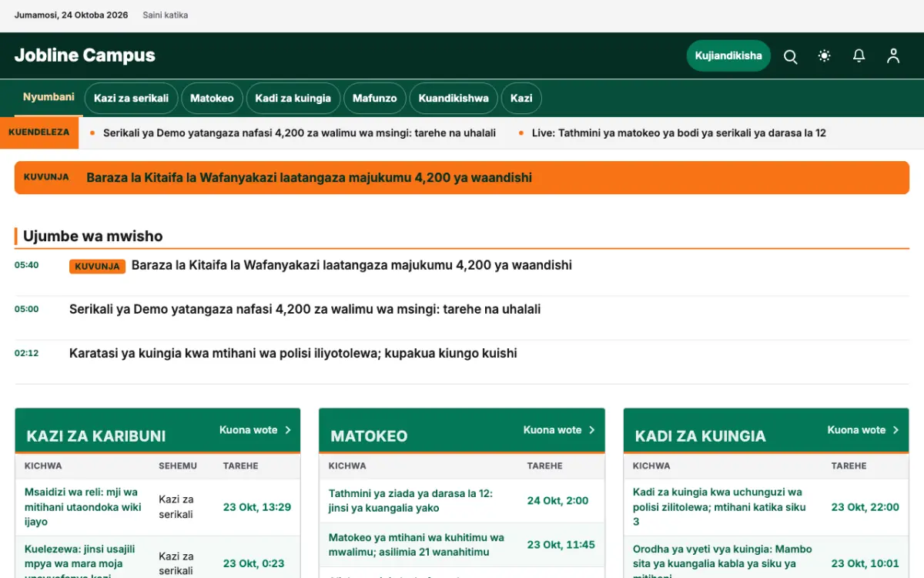Open the Kadi za kuingia nav tab
Image resolution: width=924 pixels, height=578 pixels.
coord(293,99)
